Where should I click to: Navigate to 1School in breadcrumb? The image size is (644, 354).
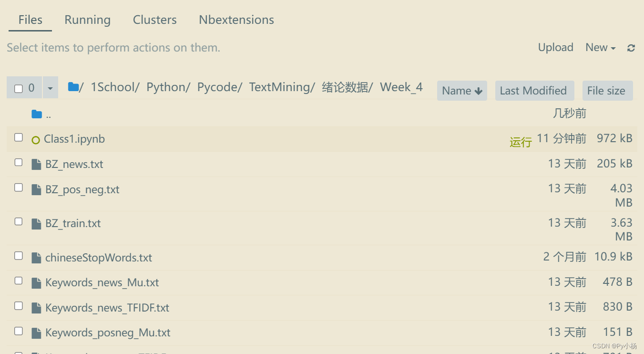113,87
